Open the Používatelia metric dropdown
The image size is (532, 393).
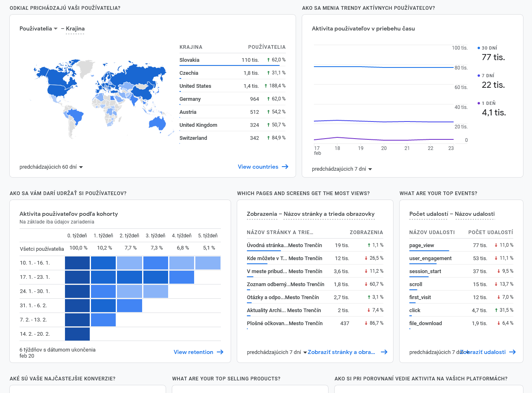pos(39,28)
